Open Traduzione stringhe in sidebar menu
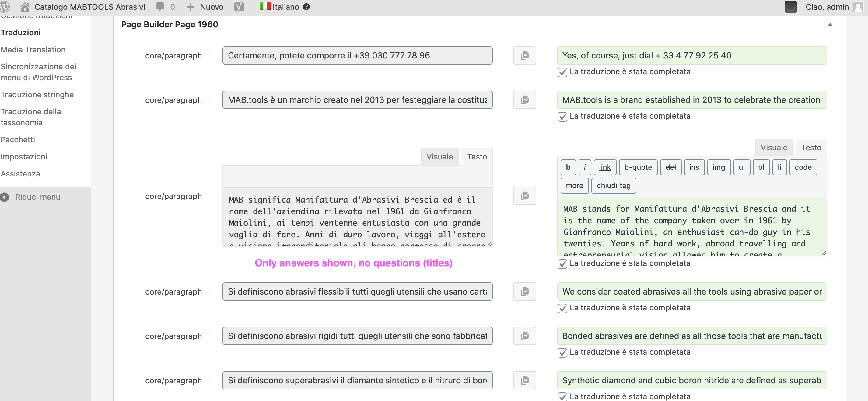Screen dimensions: 868x401 coord(37,95)
